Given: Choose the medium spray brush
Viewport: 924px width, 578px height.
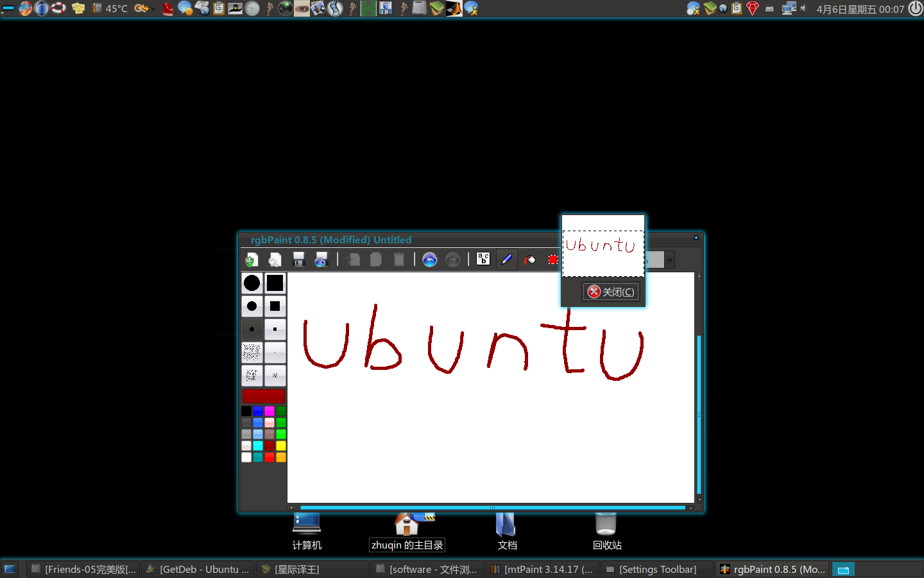Looking at the screenshot, I should 252,375.
